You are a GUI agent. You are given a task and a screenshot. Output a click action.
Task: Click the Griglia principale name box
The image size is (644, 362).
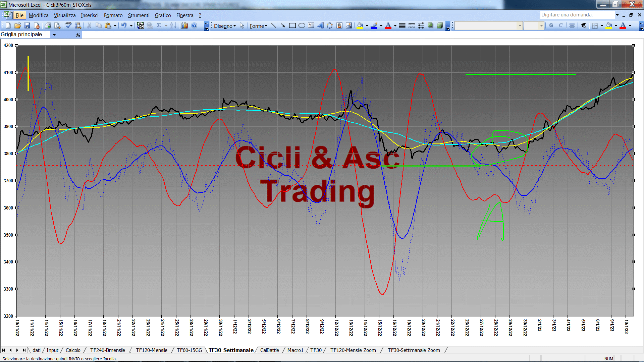(x=25, y=35)
